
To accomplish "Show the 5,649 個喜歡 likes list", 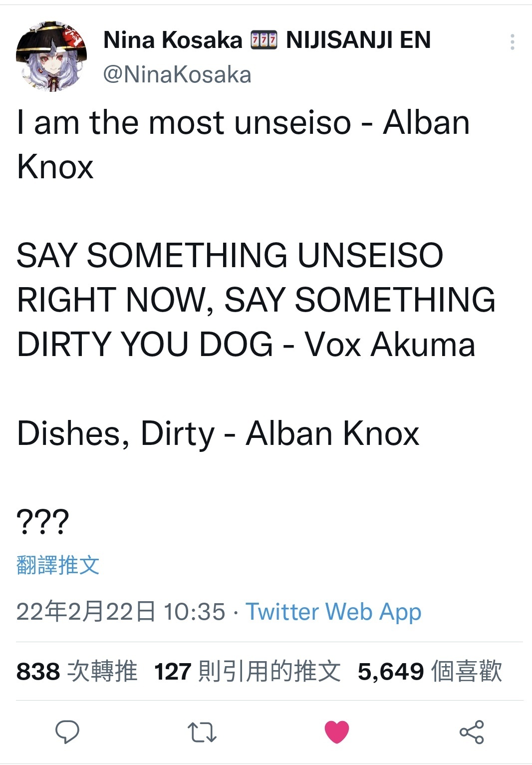I will [430, 671].
